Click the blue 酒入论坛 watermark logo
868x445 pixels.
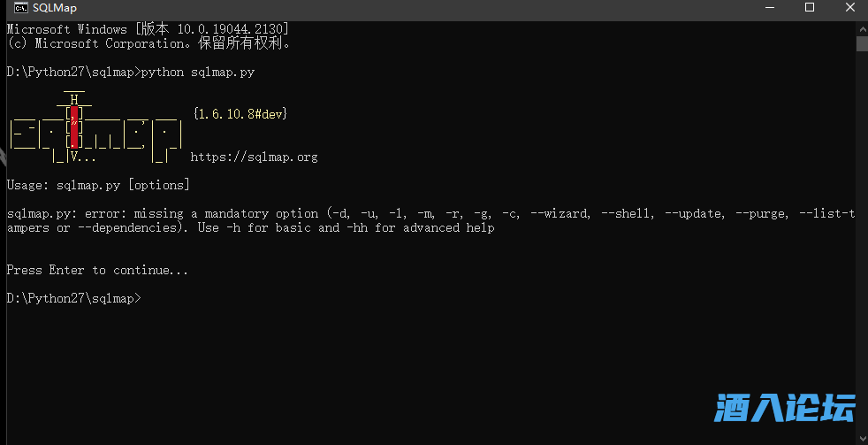tap(785, 408)
